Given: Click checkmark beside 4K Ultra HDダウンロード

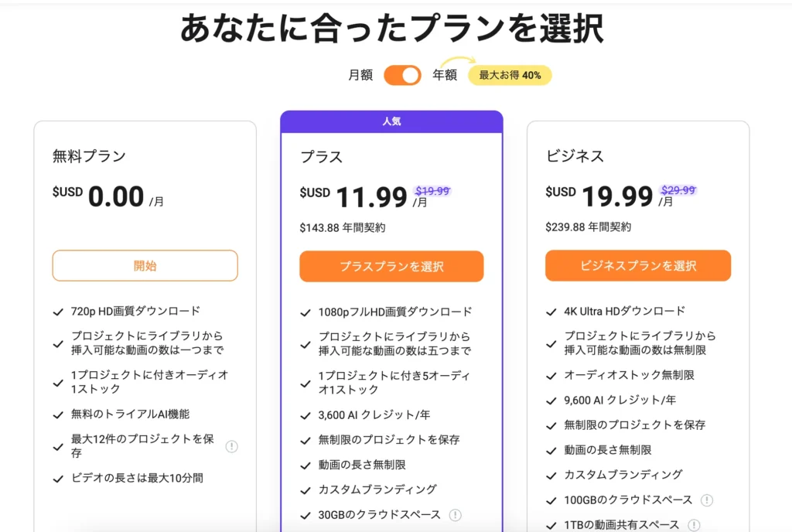Looking at the screenshot, I should point(551,312).
